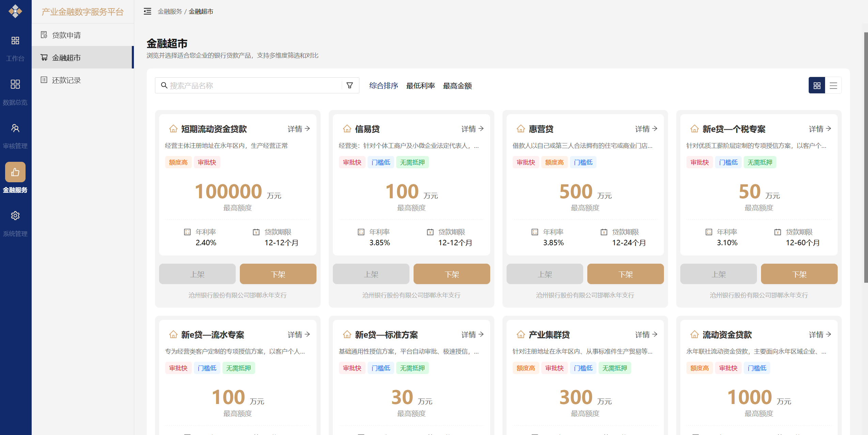
Task: Select the 金融服务 thumbs-up icon
Action: coord(15,172)
